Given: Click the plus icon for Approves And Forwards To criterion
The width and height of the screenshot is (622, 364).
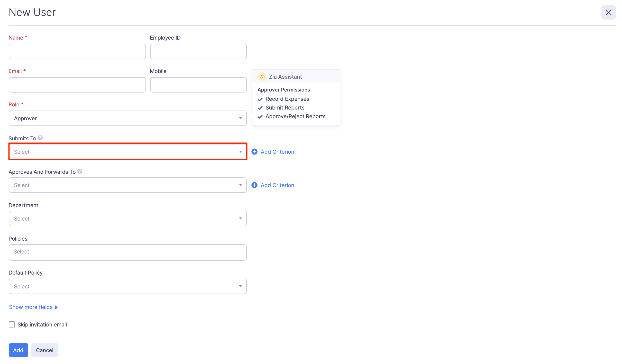Looking at the screenshot, I should pyautogui.click(x=254, y=185).
